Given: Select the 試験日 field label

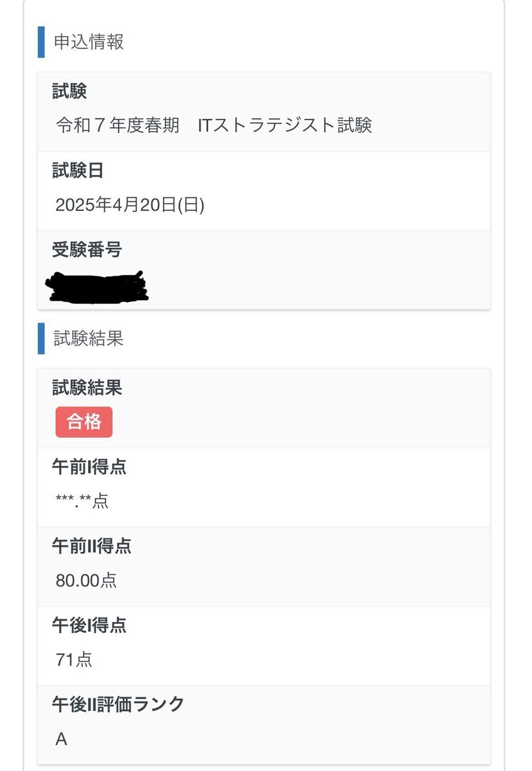Looking at the screenshot, I should click(78, 170).
